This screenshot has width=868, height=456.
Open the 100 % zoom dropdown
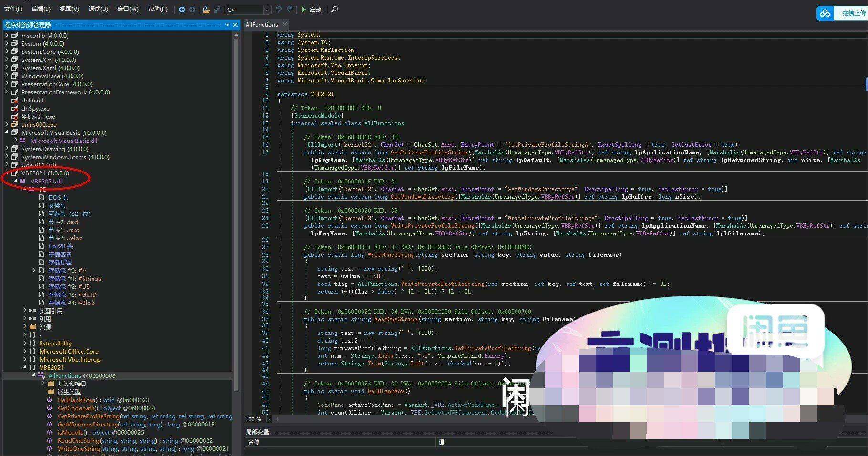click(x=269, y=419)
